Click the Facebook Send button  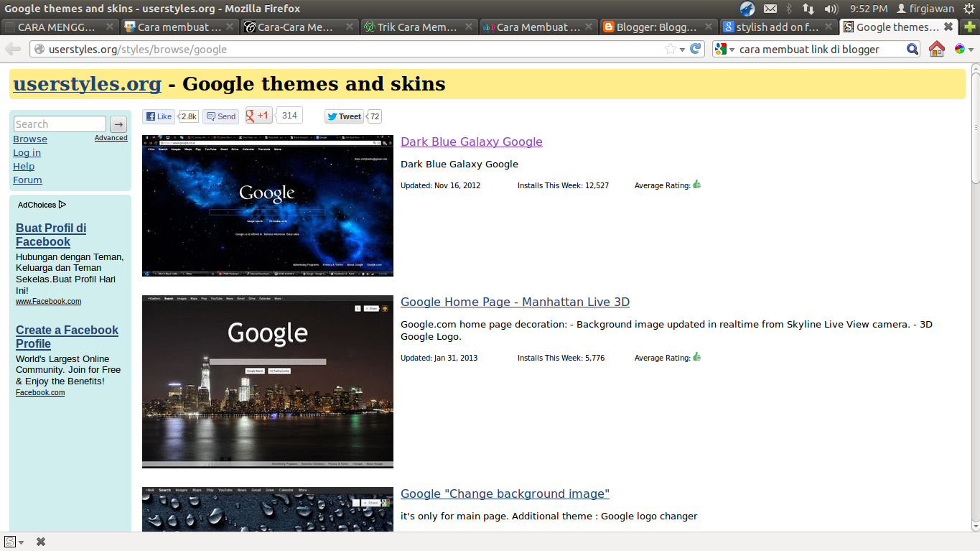coord(220,116)
